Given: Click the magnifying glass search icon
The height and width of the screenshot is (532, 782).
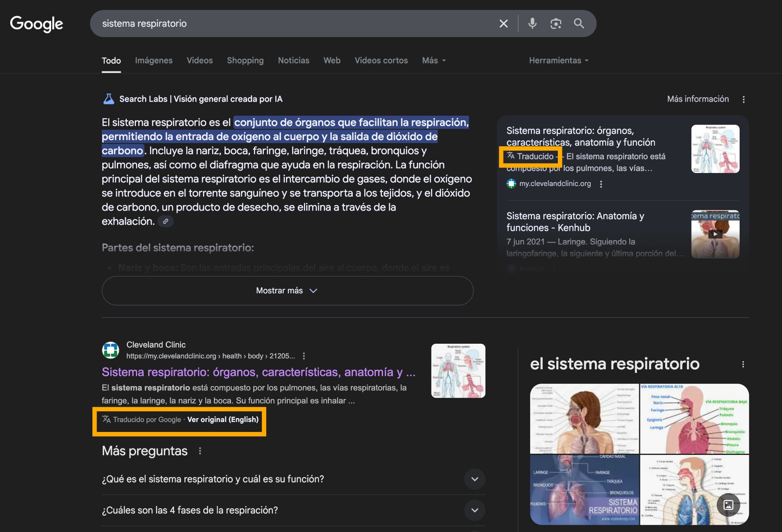Looking at the screenshot, I should click(579, 24).
